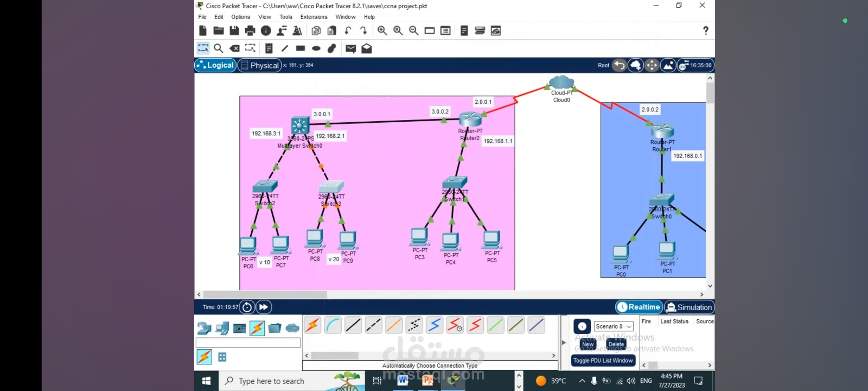Open Network Information icon

[x=266, y=31]
